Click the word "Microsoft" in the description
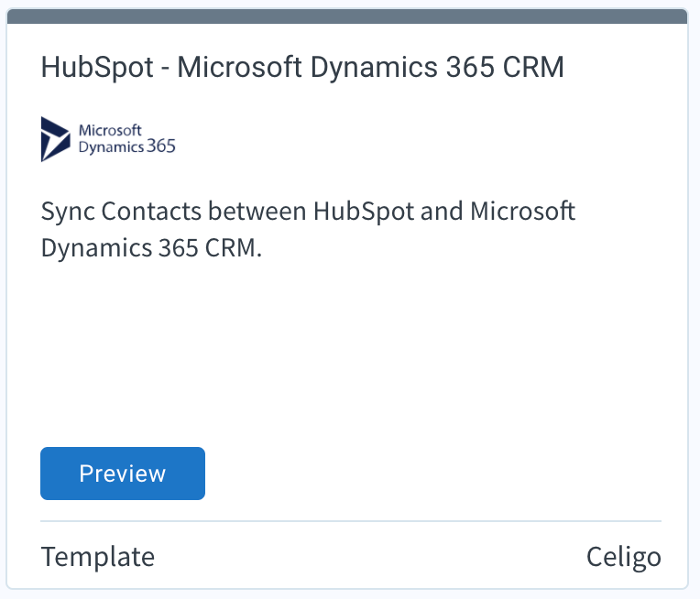This screenshot has height=599, width=700. pos(522,212)
